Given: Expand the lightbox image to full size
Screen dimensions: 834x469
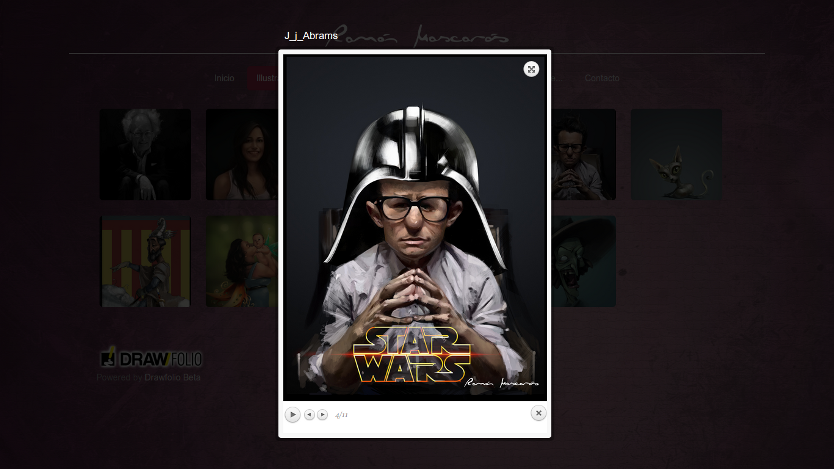Looking at the screenshot, I should coord(531,69).
